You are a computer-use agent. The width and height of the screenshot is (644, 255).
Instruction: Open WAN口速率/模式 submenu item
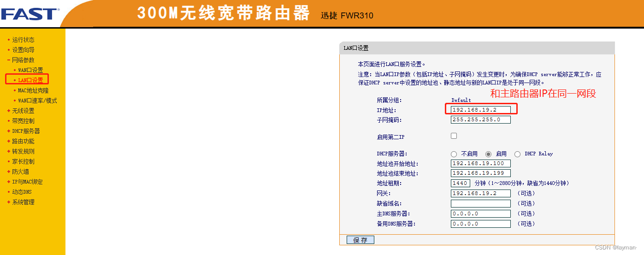point(37,101)
